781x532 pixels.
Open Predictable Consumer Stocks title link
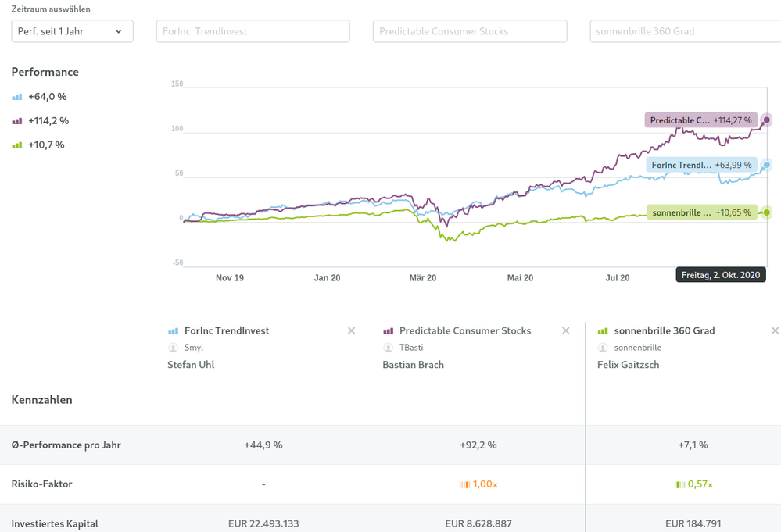tap(464, 331)
